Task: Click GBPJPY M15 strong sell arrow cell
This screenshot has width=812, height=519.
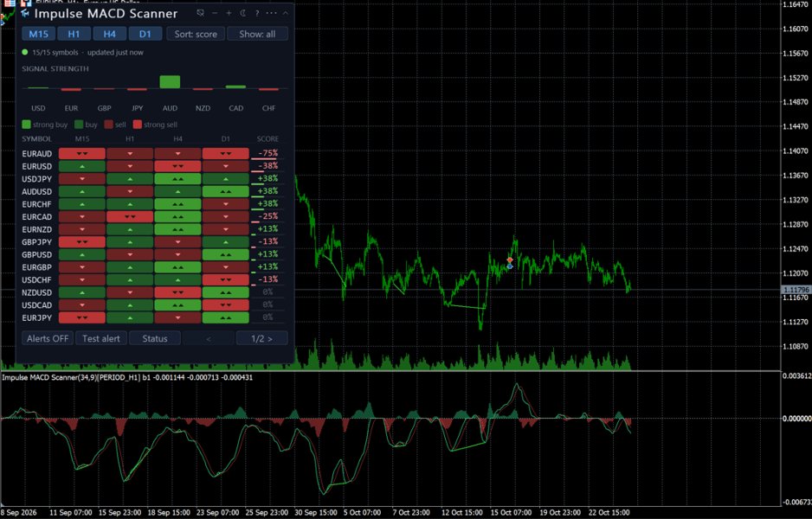Action: 82,241
